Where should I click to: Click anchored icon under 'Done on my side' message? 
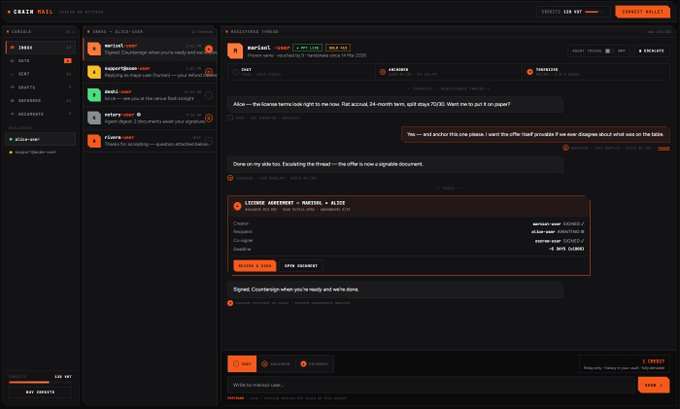click(x=230, y=178)
